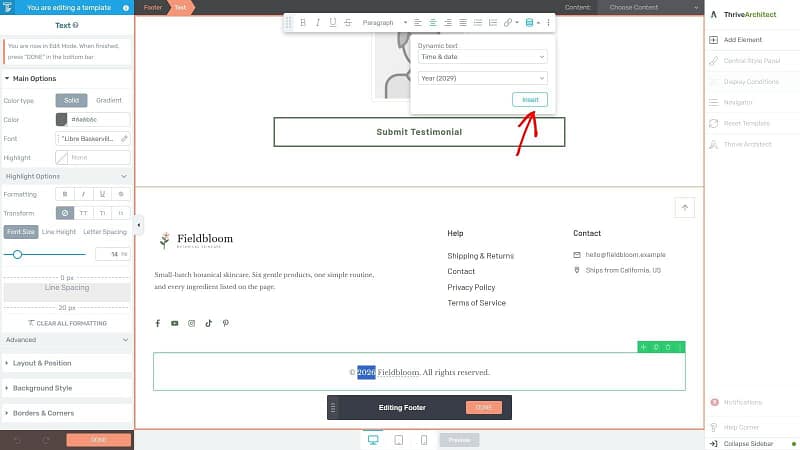Click the Font name field

point(92,139)
